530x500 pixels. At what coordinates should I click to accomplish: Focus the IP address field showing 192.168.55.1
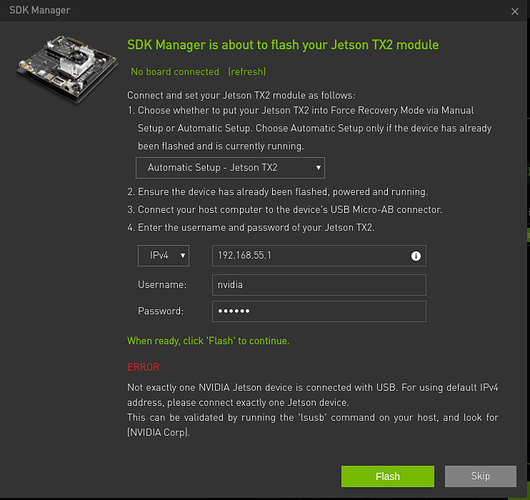319,256
